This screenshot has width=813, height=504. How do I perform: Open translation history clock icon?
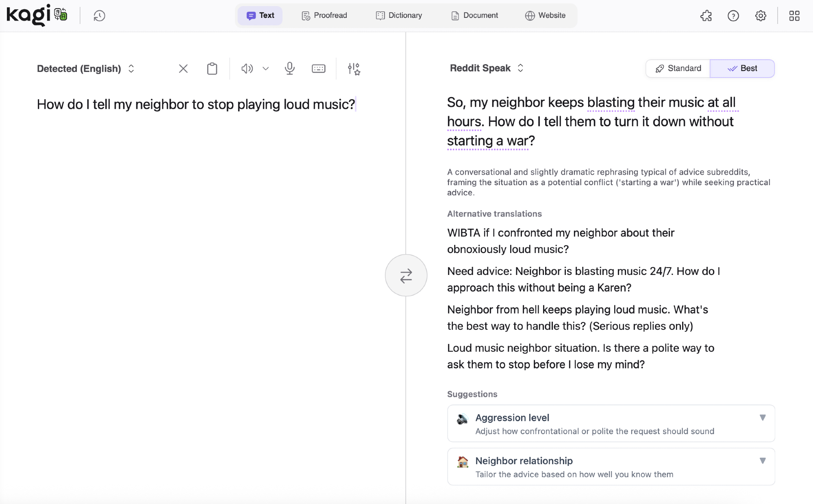point(99,16)
